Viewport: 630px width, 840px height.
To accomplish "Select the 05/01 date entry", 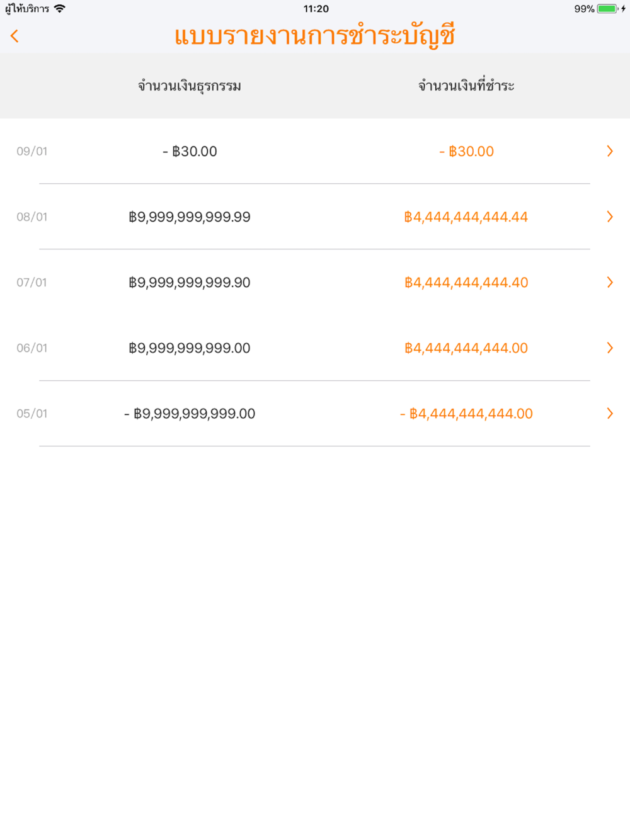I will [x=32, y=413].
